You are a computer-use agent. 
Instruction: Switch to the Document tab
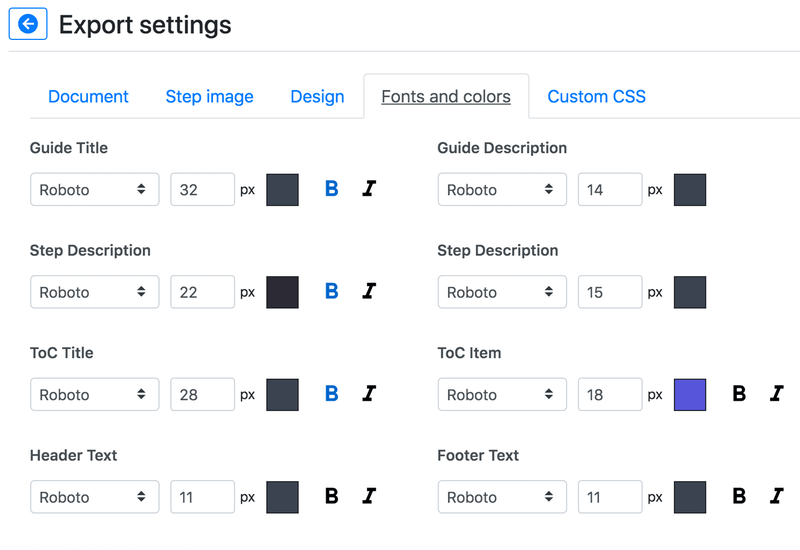pos(88,97)
